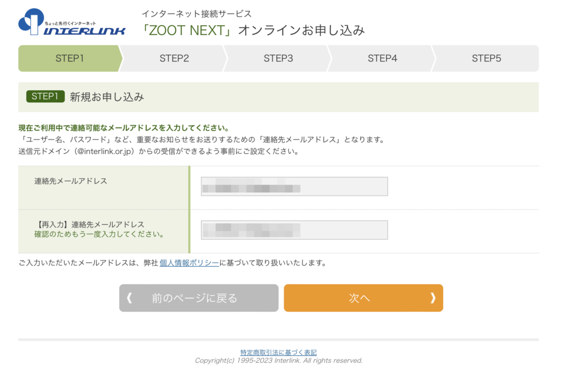This screenshot has height=392, width=563.
Task: Click the Copyright Interlink footer text
Action: point(279,361)
